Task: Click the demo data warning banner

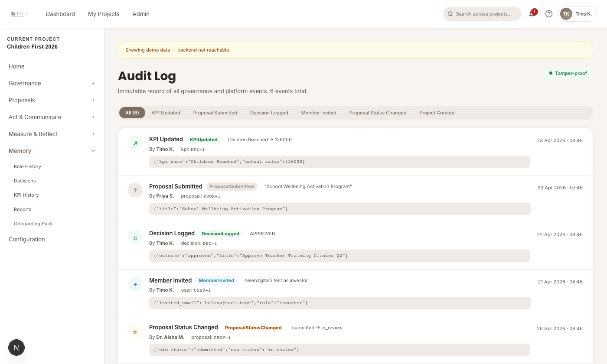Action: pyautogui.click(x=356, y=50)
